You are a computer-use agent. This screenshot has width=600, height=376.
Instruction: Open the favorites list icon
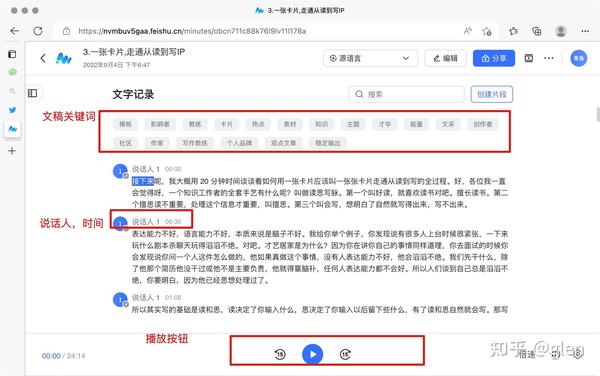point(514,31)
